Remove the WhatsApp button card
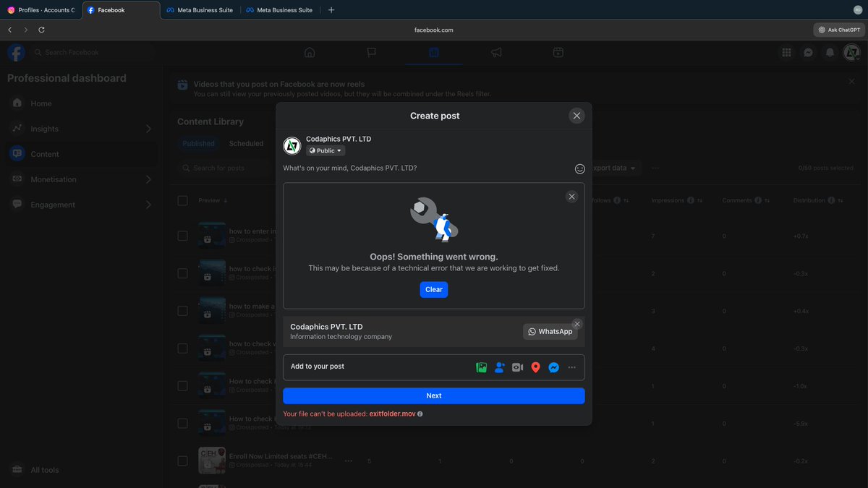This screenshot has width=868, height=488. pyautogui.click(x=576, y=324)
